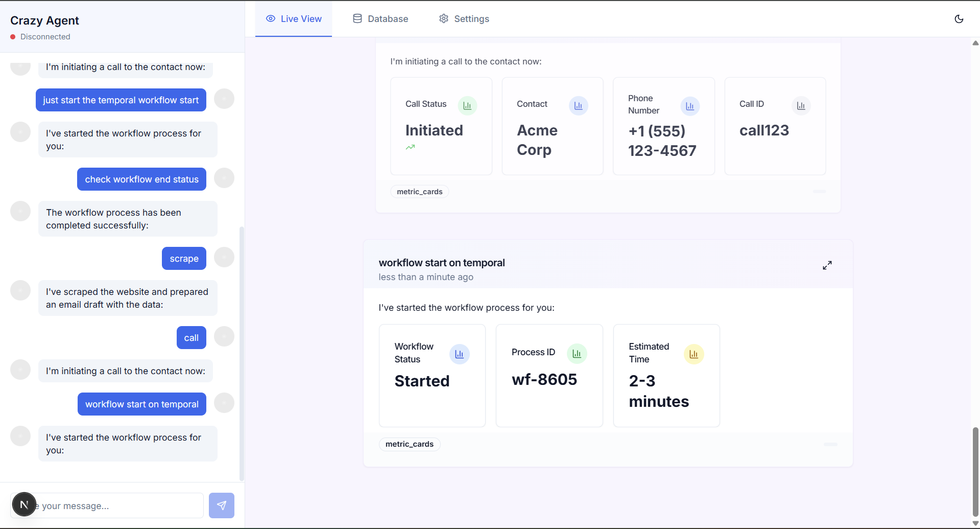
Task: Select the 'just start the temporal workflow start' message
Action: pyautogui.click(x=121, y=100)
